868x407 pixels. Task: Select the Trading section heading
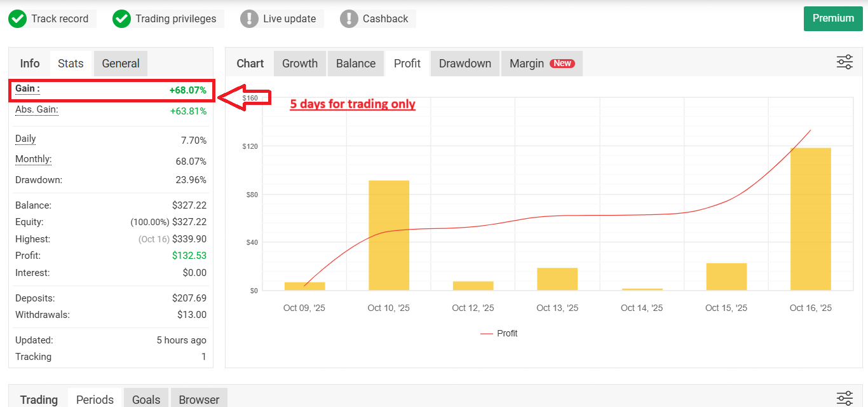point(39,399)
